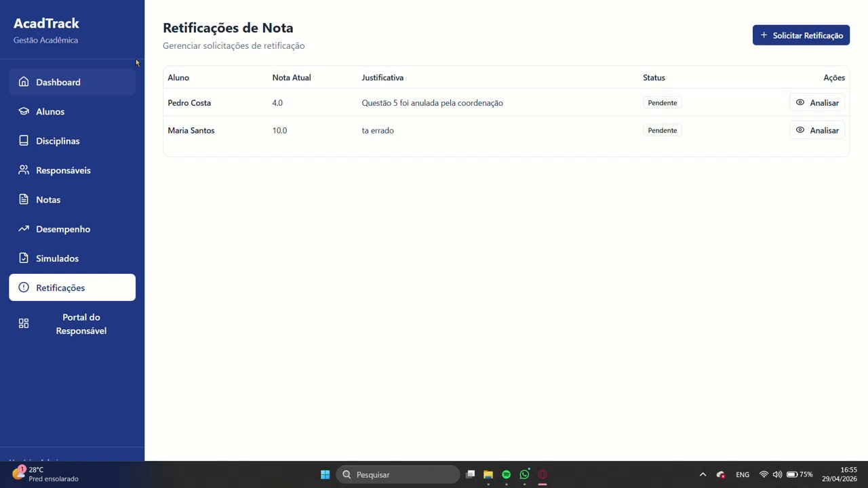Click the Notas document icon
The image size is (868, 488).
click(24, 199)
